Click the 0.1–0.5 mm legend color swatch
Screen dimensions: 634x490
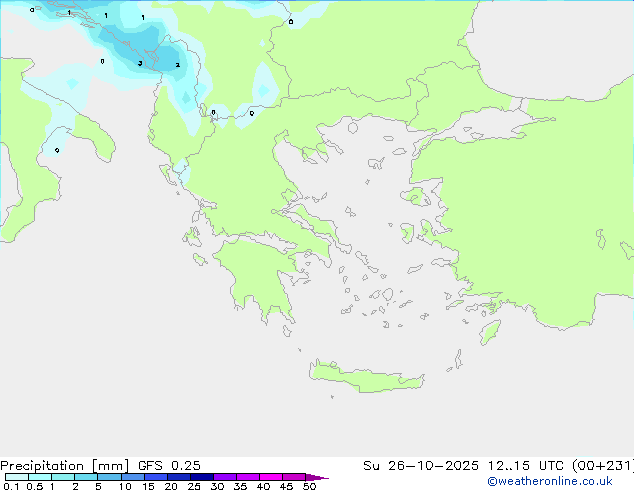click(x=17, y=477)
